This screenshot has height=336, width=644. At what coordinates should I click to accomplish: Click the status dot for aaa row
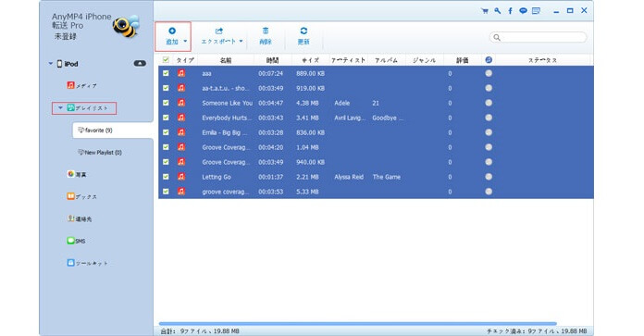tap(489, 73)
